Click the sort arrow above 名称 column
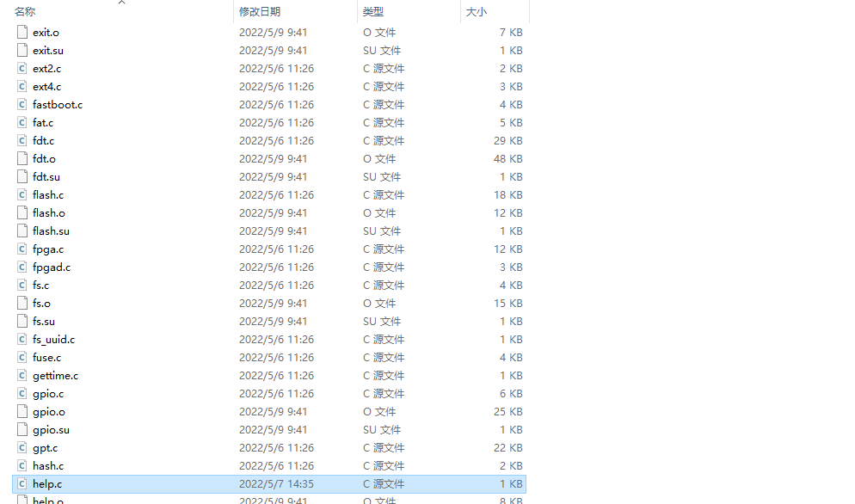 pos(121,3)
